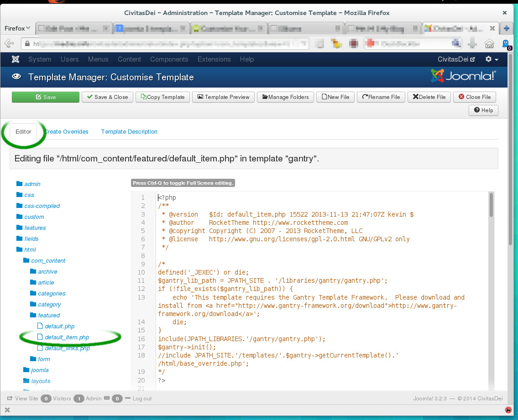Open the Content menu
This screenshot has width=518, height=420.
coord(129,59)
